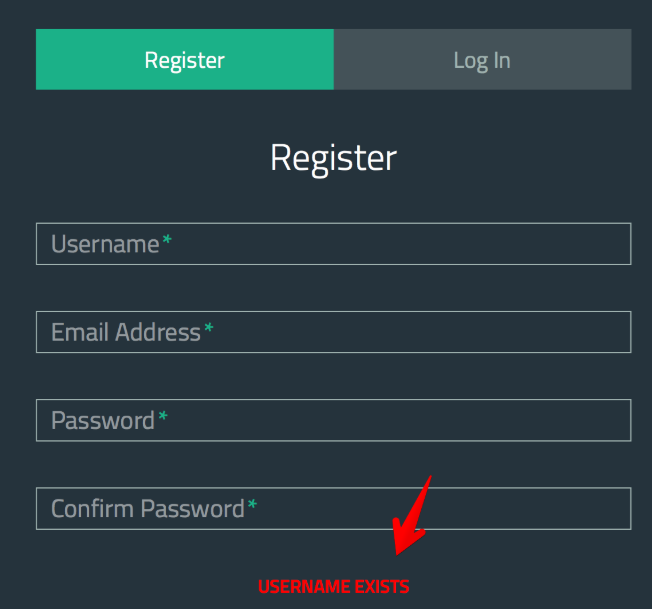
Task: Select the Register tab
Action: pos(185,60)
